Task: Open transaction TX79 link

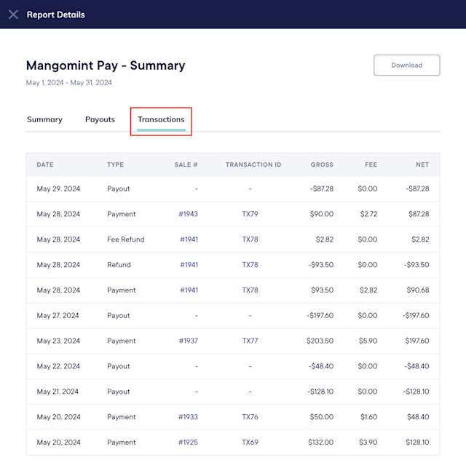Action: coord(250,214)
